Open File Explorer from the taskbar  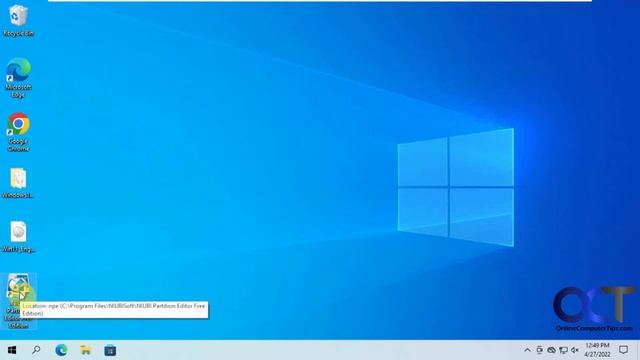(x=86, y=350)
